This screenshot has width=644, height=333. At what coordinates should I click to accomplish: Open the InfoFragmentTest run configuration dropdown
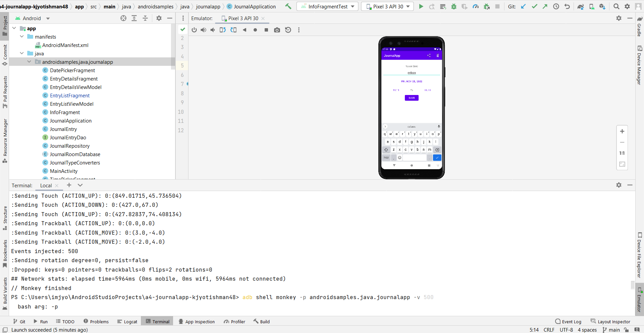click(x=327, y=6)
